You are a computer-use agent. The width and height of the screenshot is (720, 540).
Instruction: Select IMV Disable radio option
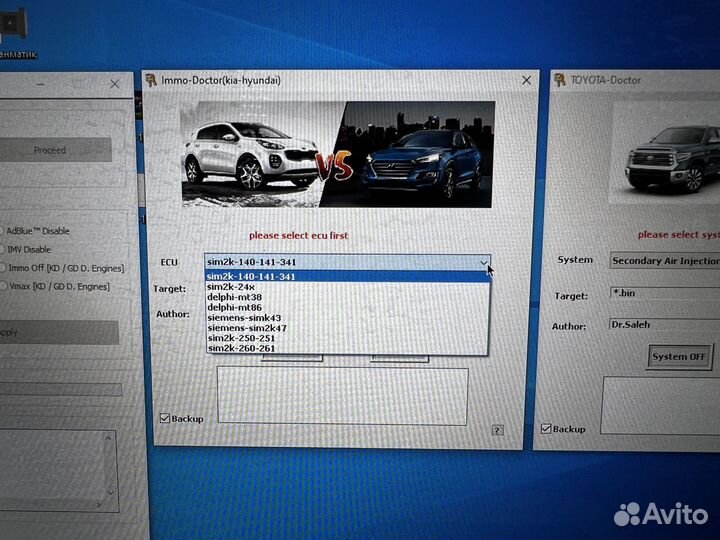[x=26, y=249]
